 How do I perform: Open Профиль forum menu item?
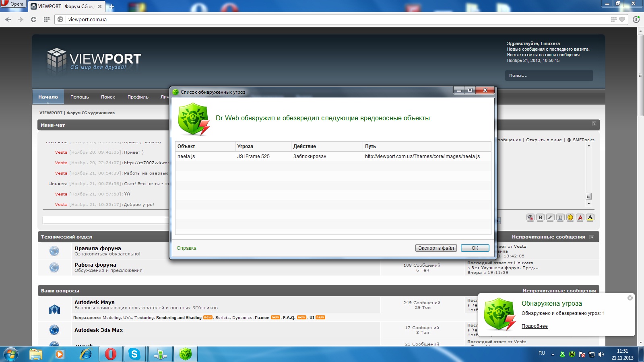(138, 97)
